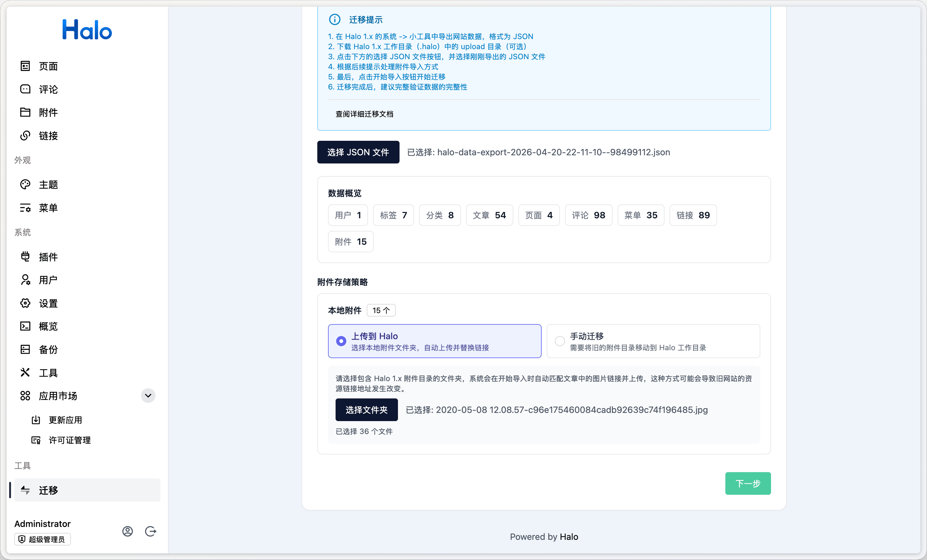Click the 选择文件夹 button
Viewport: 927px width, 560px height.
tap(366, 410)
